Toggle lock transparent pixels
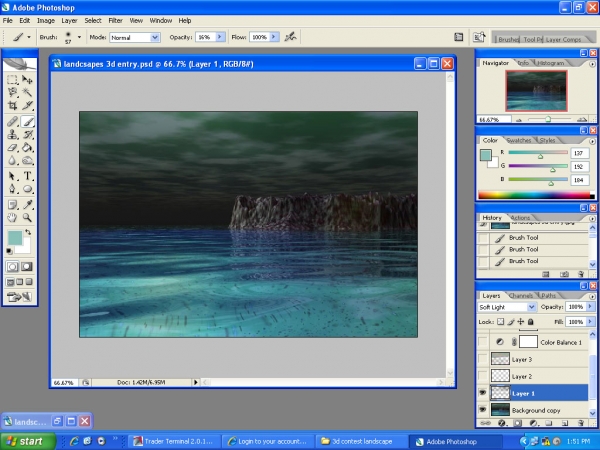The height and width of the screenshot is (450, 600). [501, 322]
